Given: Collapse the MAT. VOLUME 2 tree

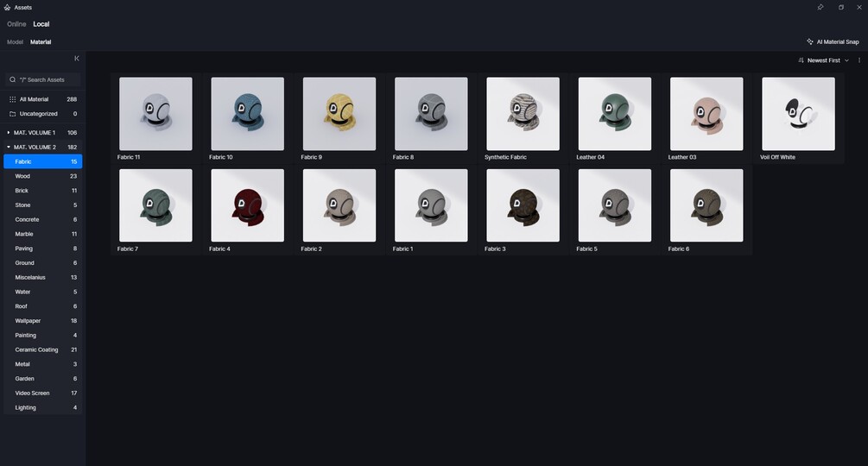Looking at the screenshot, I should click(x=9, y=147).
